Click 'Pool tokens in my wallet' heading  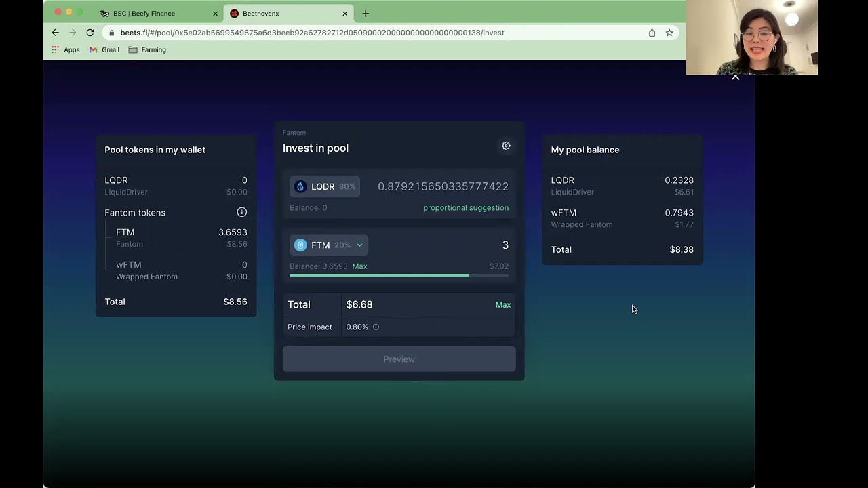pyautogui.click(x=155, y=150)
